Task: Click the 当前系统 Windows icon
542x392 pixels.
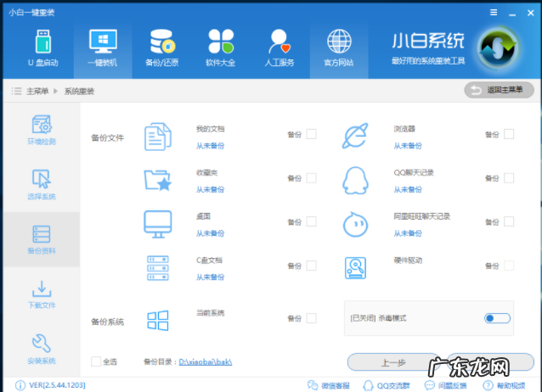Action: coord(158,321)
